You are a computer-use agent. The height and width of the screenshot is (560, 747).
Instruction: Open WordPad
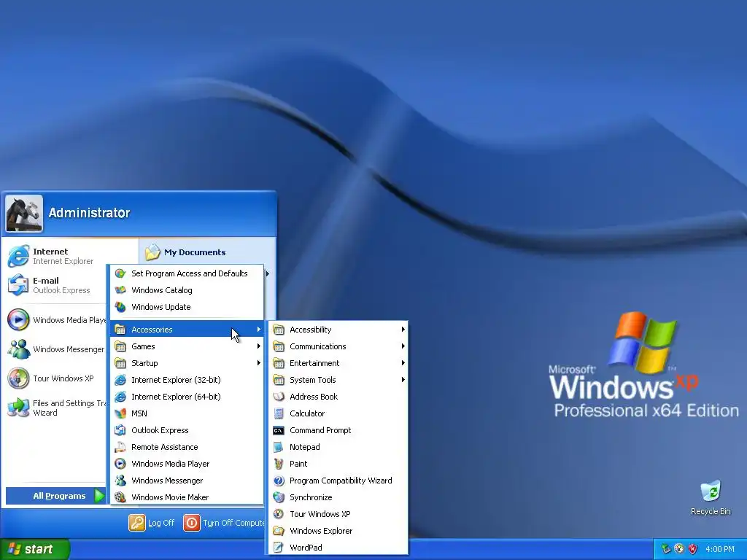pos(338,548)
